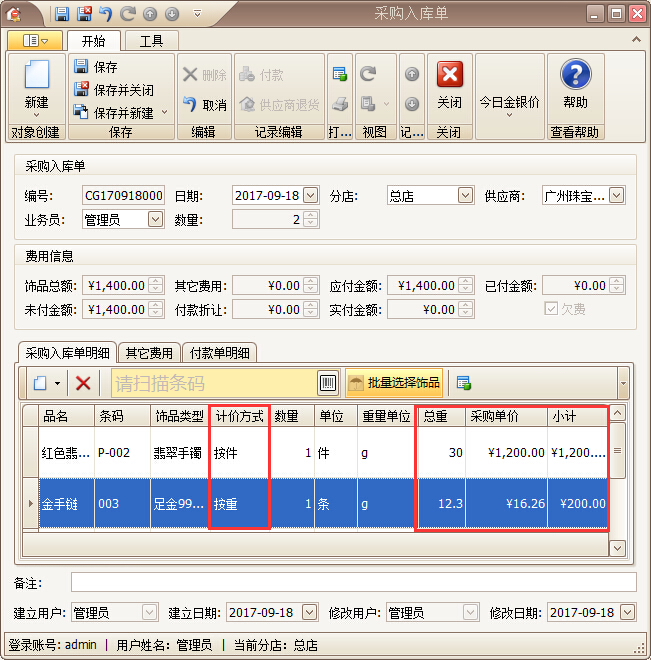Image resolution: width=651 pixels, height=660 pixels.
Task: Click the print icon in ribbon
Action: [340, 104]
